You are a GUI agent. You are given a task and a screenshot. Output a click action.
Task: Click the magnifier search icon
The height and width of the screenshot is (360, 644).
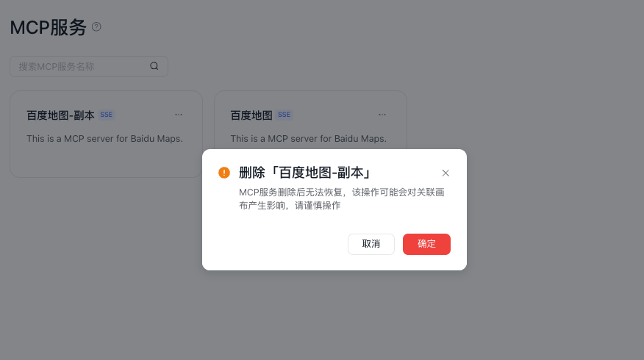pos(154,66)
